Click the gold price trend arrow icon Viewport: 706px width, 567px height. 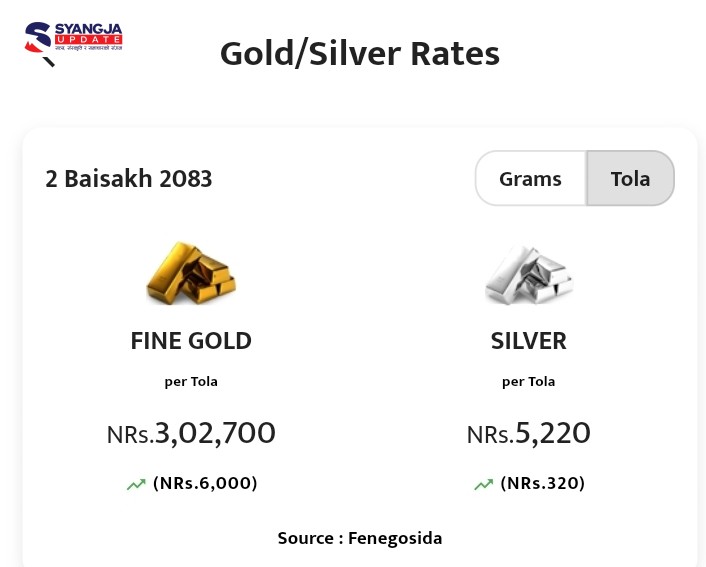pos(136,485)
